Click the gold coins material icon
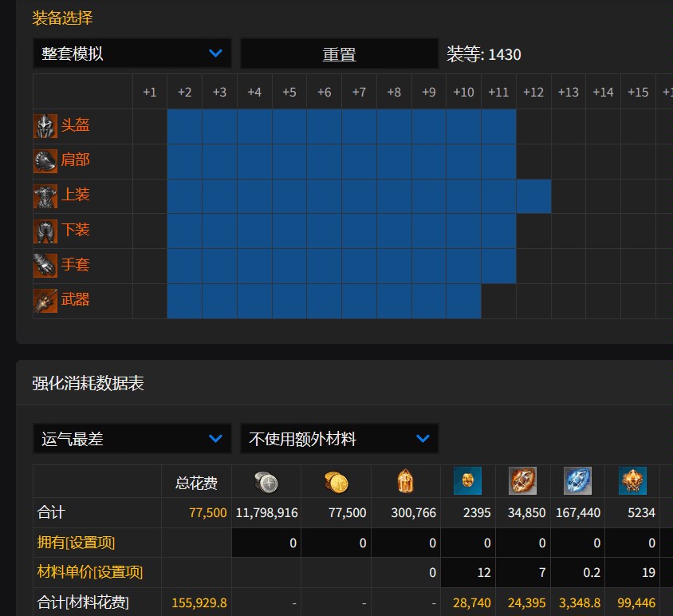This screenshot has width=673, height=616. pos(337,480)
